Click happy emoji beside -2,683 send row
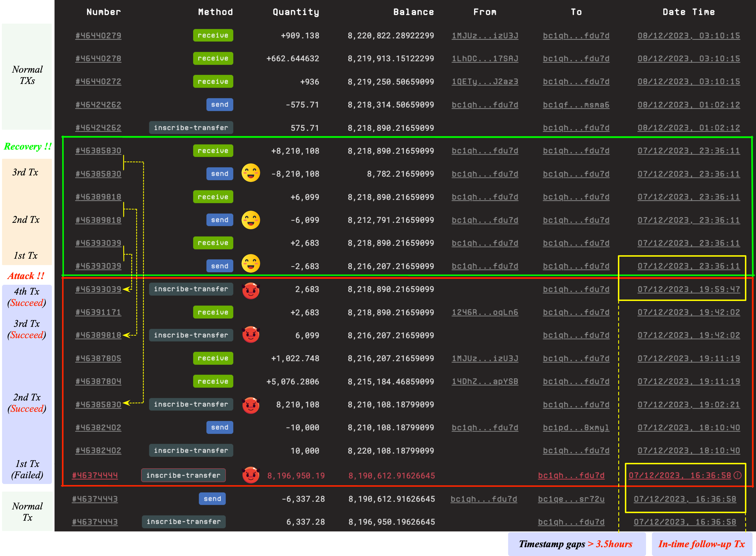The image size is (756, 556). [x=251, y=263]
